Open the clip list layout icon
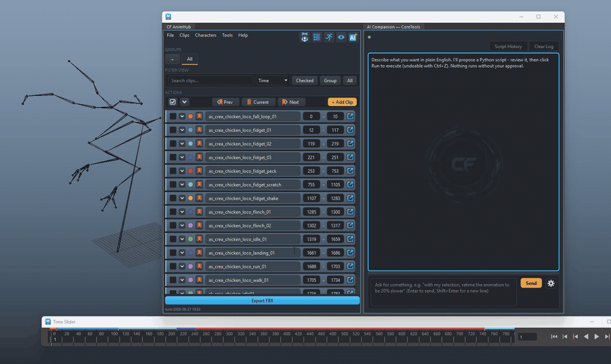 (317, 37)
